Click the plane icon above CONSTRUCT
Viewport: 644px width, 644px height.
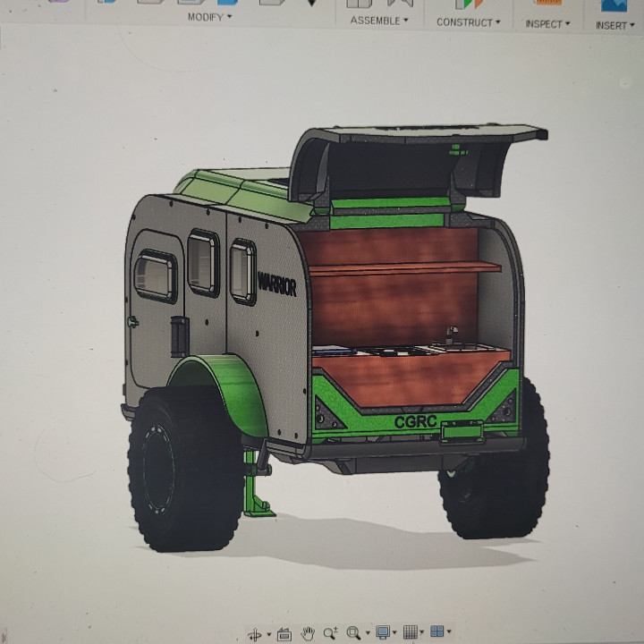click(x=468, y=4)
